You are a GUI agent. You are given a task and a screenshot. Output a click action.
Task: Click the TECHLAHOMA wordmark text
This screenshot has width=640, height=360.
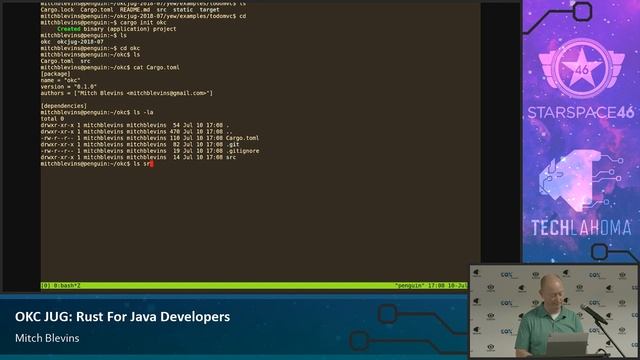pyautogui.click(x=581, y=228)
